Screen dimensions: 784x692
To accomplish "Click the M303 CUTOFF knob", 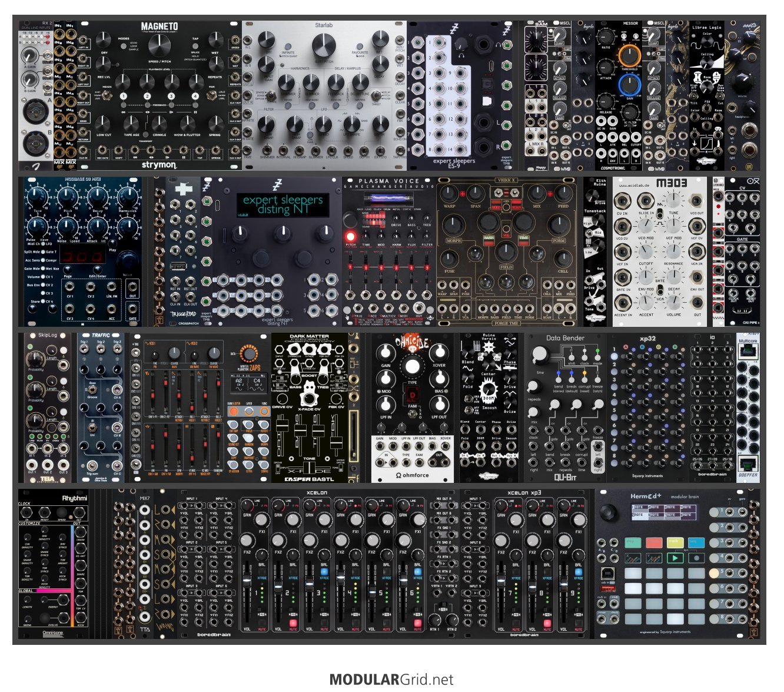I will [646, 253].
